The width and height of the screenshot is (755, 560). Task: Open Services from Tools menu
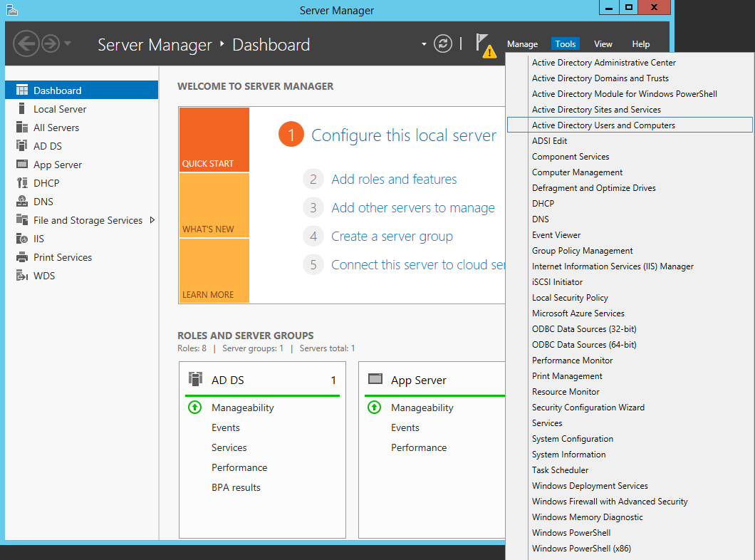[547, 422]
